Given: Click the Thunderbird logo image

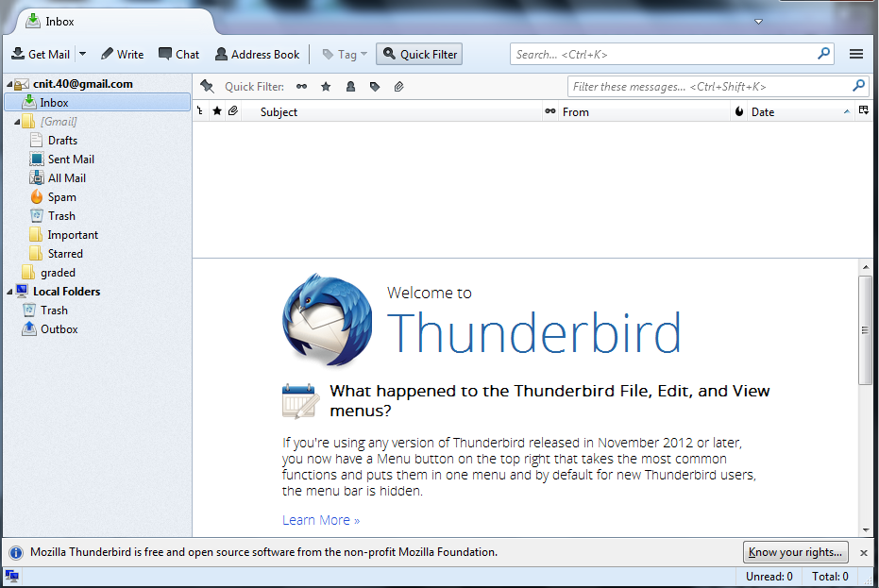Looking at the screenshot, I should pyautogui.click(x=328, y=321).
